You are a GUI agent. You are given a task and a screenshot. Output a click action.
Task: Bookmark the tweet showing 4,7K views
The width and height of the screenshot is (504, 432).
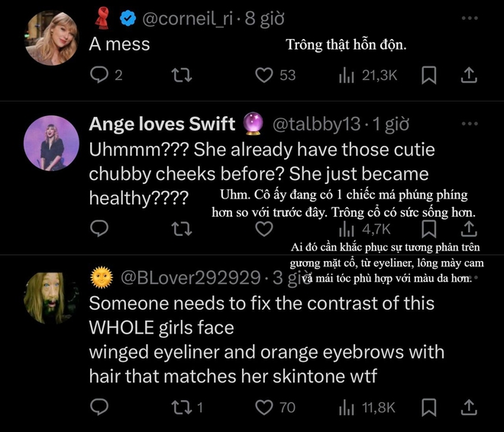click(429, 228)
